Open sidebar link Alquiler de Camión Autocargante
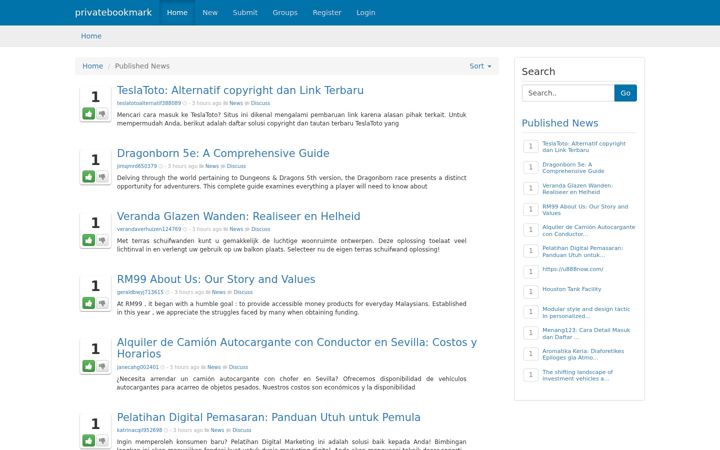 [589, 231]
